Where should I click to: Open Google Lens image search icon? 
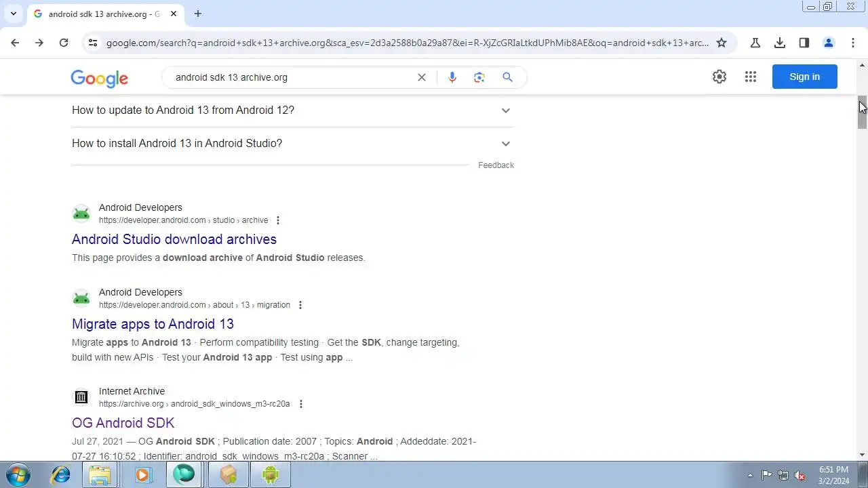tap(479, 77)
